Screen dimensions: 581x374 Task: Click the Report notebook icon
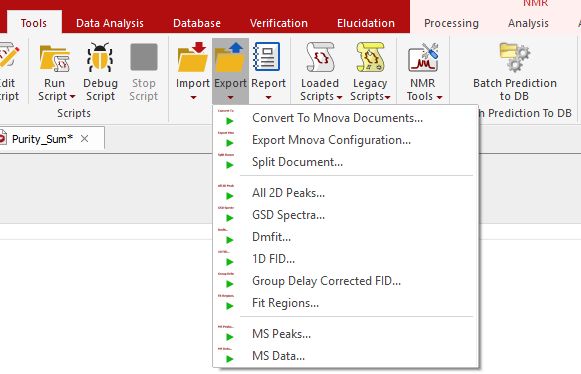[267, 57]
